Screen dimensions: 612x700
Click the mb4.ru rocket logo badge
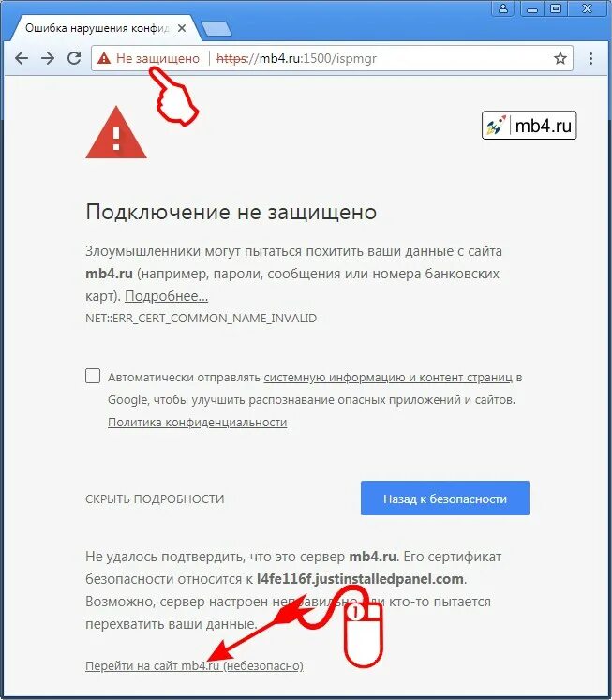(x=529, y=126)
